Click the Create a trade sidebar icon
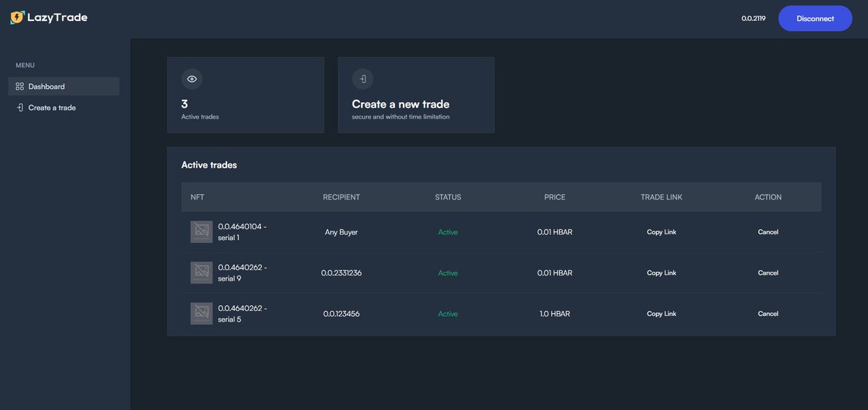Screen dimensions: 868x410 tap(20, 108)
